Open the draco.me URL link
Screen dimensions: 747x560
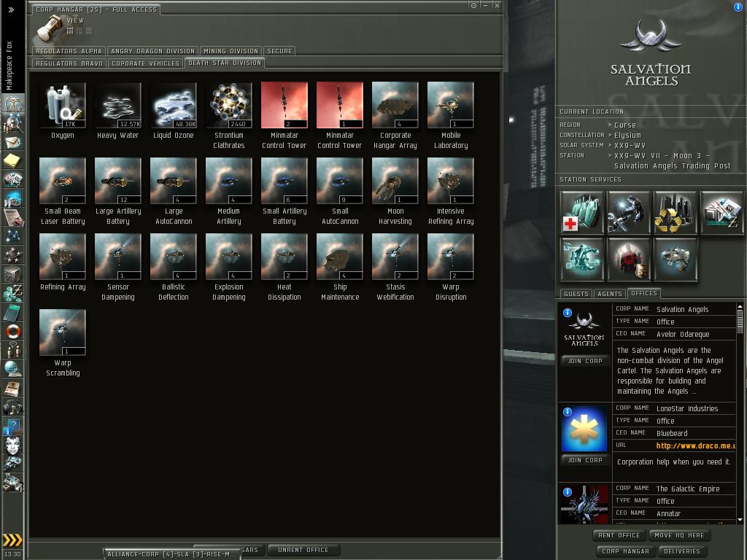tap(694, 446)
